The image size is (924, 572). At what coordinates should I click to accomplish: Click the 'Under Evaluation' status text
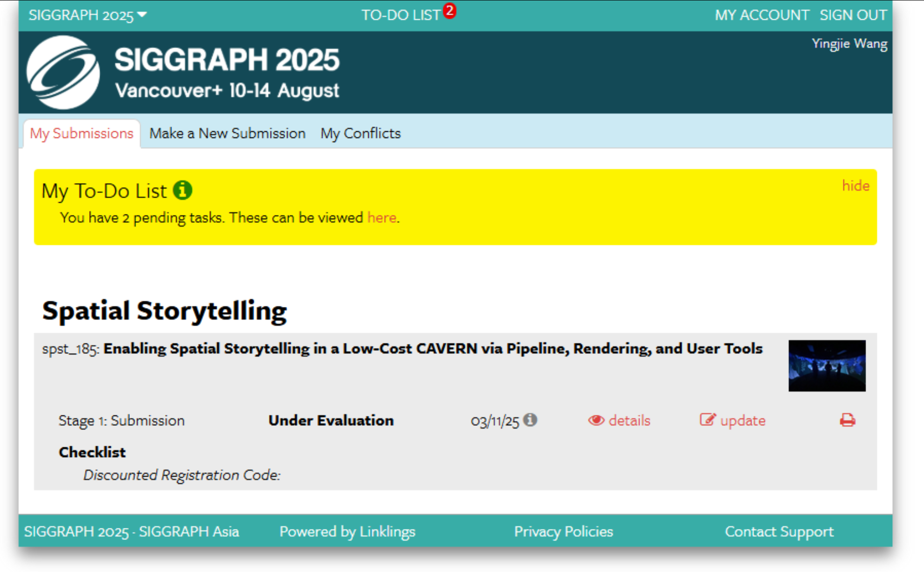click(331, 421)
